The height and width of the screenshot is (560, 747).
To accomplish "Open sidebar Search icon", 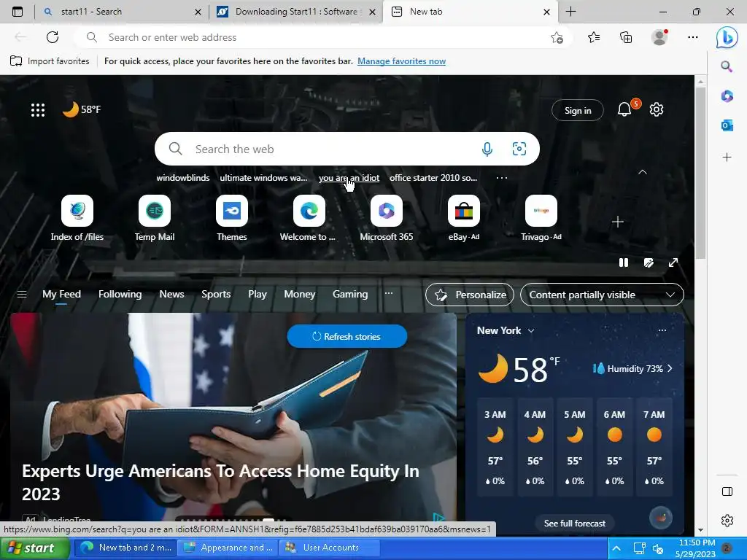I will [727, 66].
